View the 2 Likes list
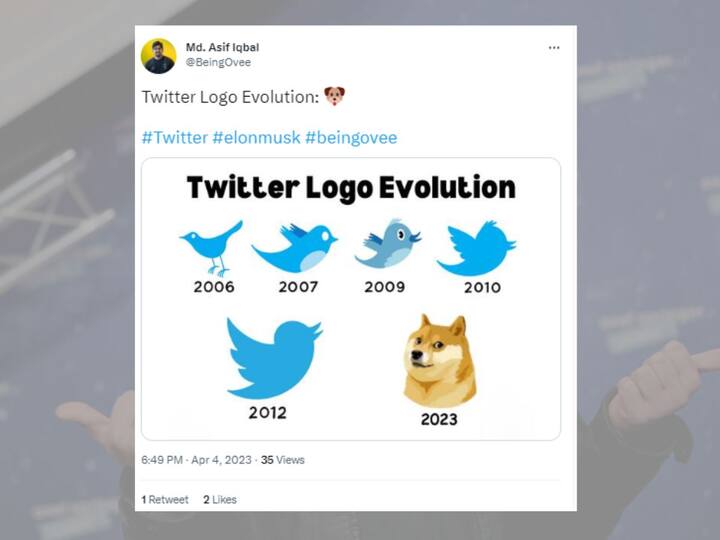This screenshot has height=540, width=720. pos(220,499)
